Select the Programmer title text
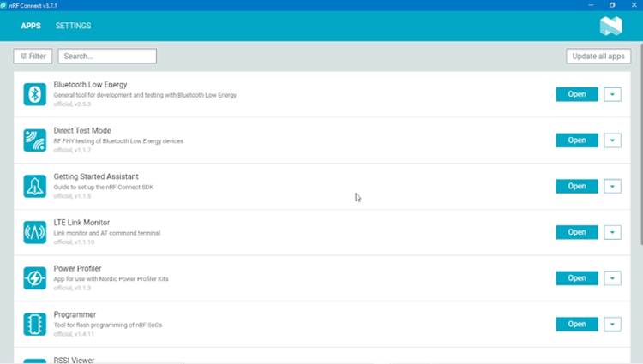Screen dimensions: 643x364 (x=75, y=314)
